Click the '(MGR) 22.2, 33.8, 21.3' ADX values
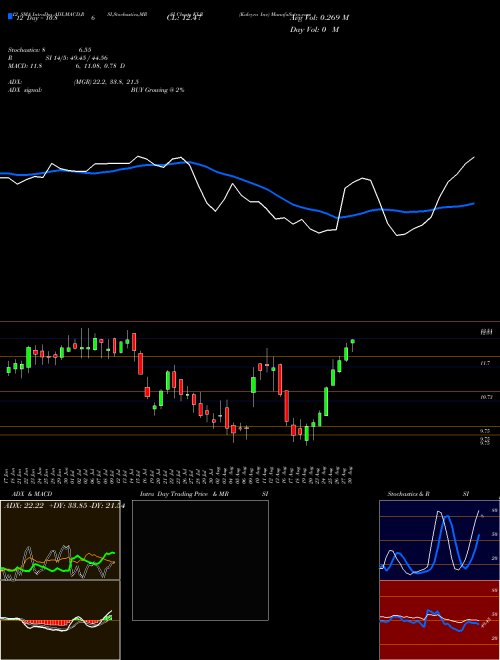The image size is (500, 660). (106, 82)
